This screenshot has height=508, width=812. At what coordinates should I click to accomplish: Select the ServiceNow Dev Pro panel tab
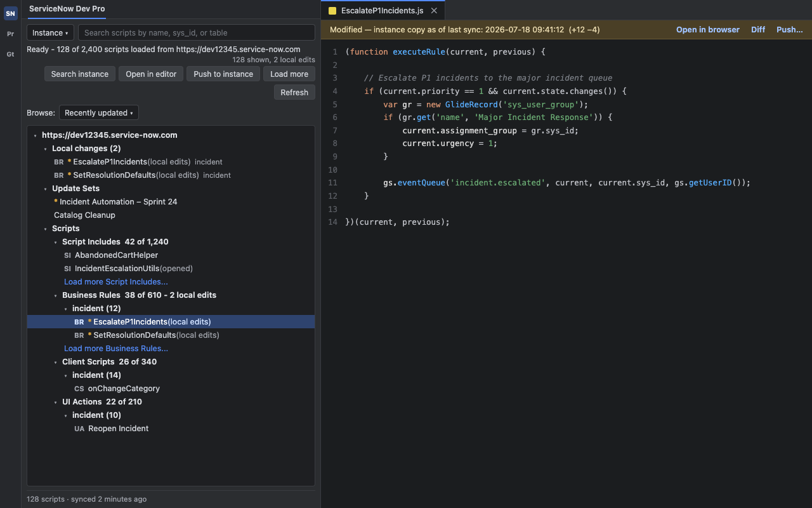[67, 9]
